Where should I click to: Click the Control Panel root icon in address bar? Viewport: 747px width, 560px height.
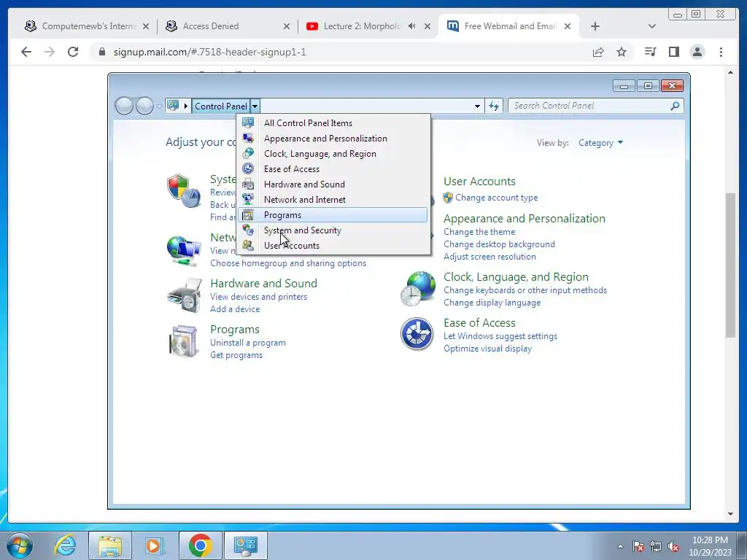click(173, 106)
